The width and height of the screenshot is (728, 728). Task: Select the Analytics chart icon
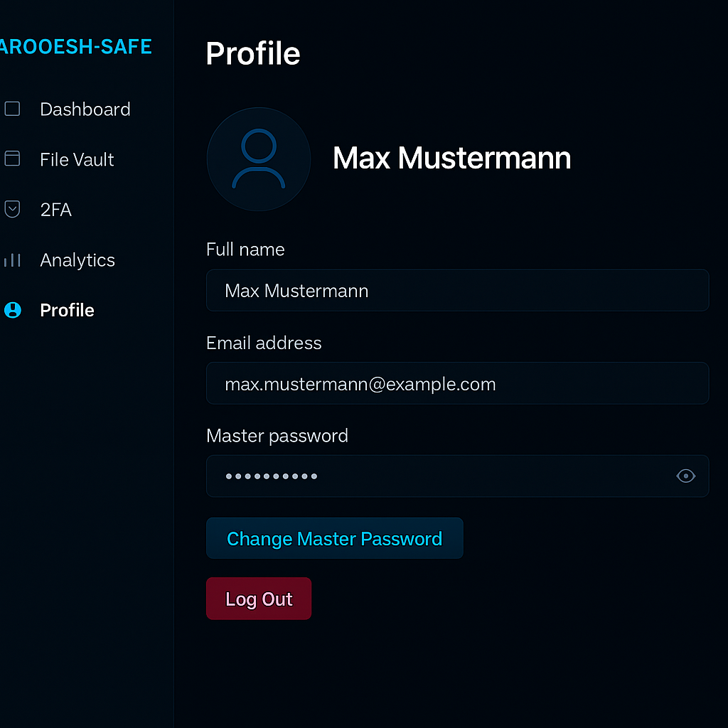tap(12, 260)
